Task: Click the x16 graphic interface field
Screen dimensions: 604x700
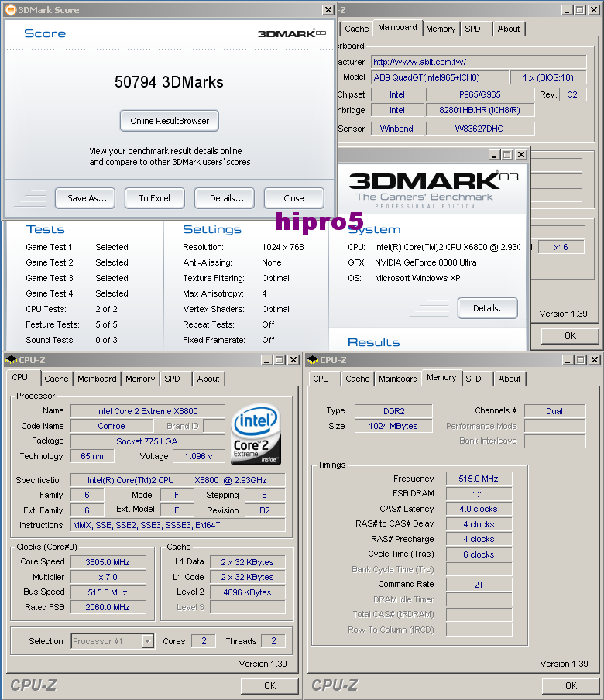Action: 561,247
